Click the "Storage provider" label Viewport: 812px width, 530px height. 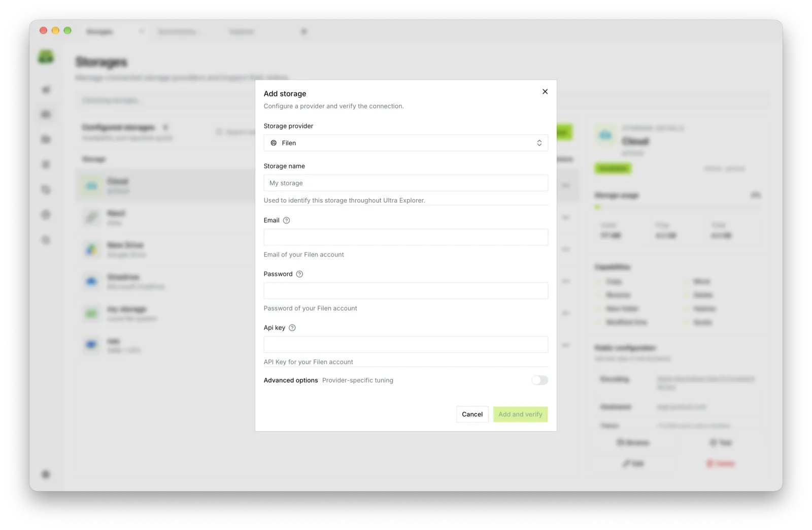(288, 126)
